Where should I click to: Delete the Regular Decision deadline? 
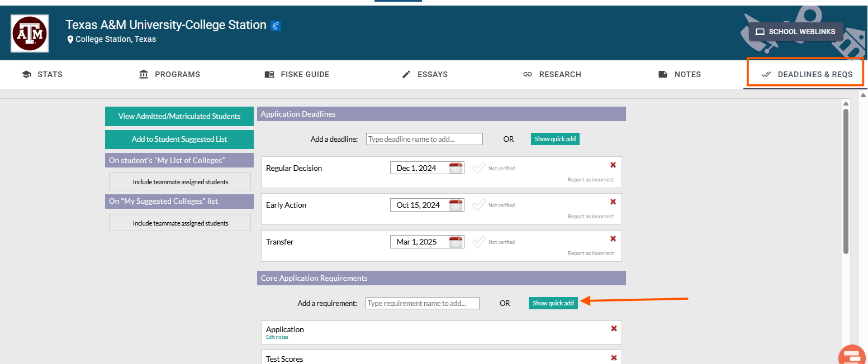point(613,165)
